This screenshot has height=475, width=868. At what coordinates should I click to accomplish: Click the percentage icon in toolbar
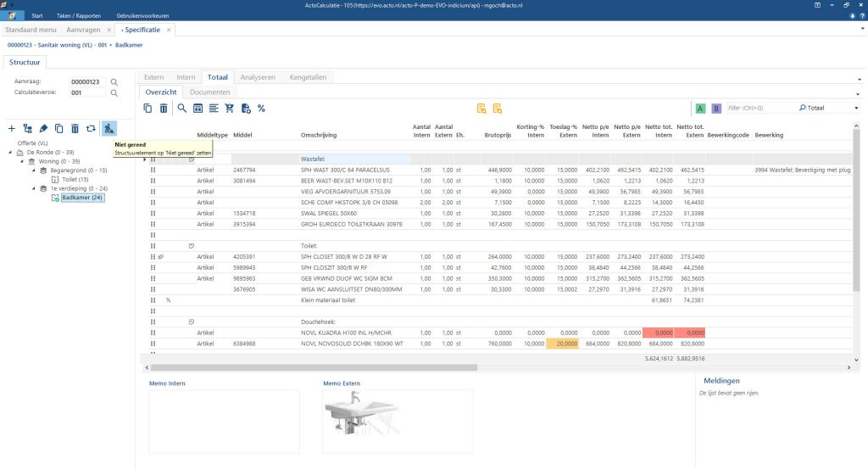[x=261, y=109]
